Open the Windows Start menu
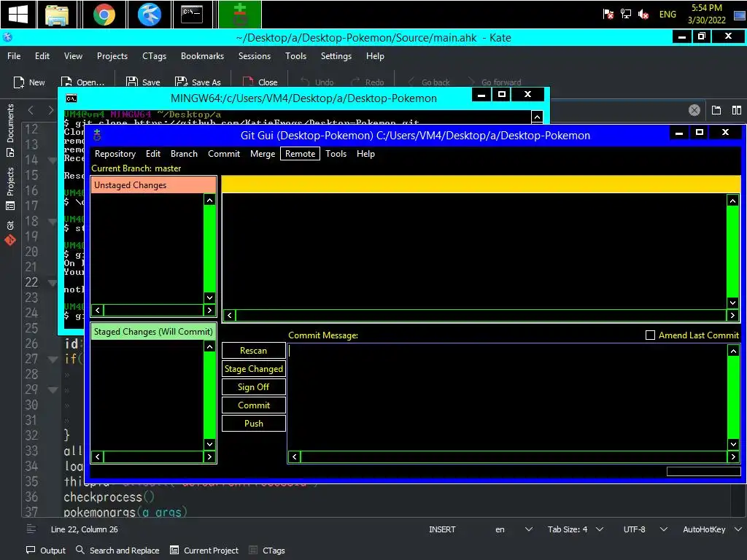Screen dimensions: 747x560 click(x=18, y=15)
